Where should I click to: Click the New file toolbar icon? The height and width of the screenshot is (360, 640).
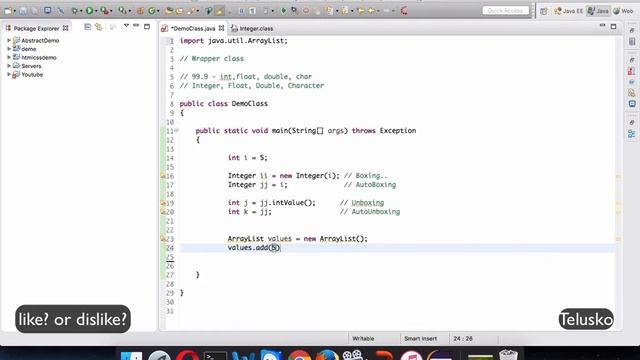coord(8,11)
